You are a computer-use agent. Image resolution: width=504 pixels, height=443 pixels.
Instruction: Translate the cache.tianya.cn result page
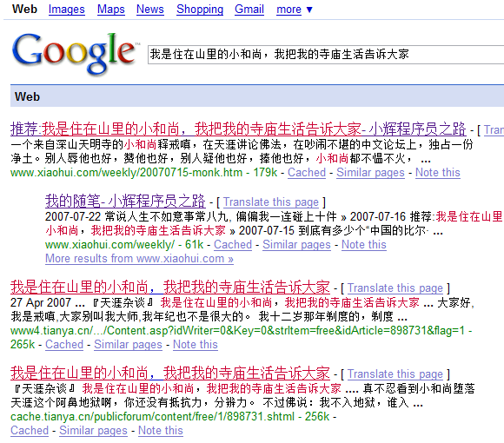(x=395, y=374)
